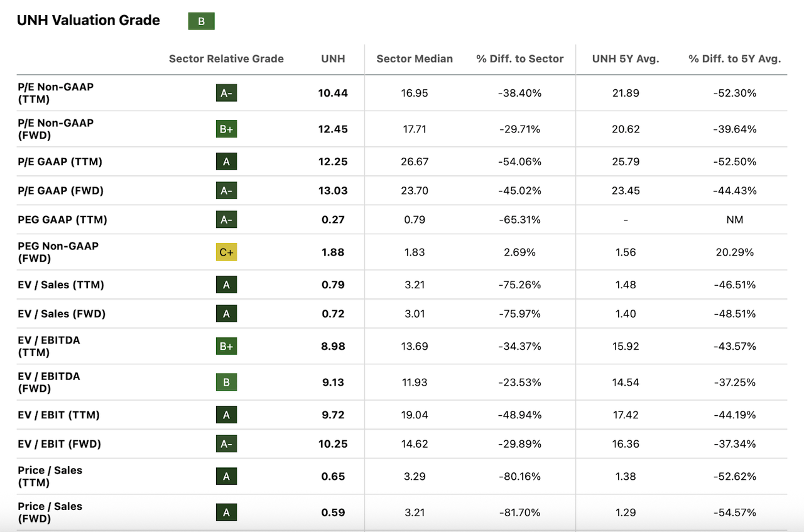
Task: Click the B+ grade badge for P/E Non-GAAP (FWD)
Action: (226, 129)
